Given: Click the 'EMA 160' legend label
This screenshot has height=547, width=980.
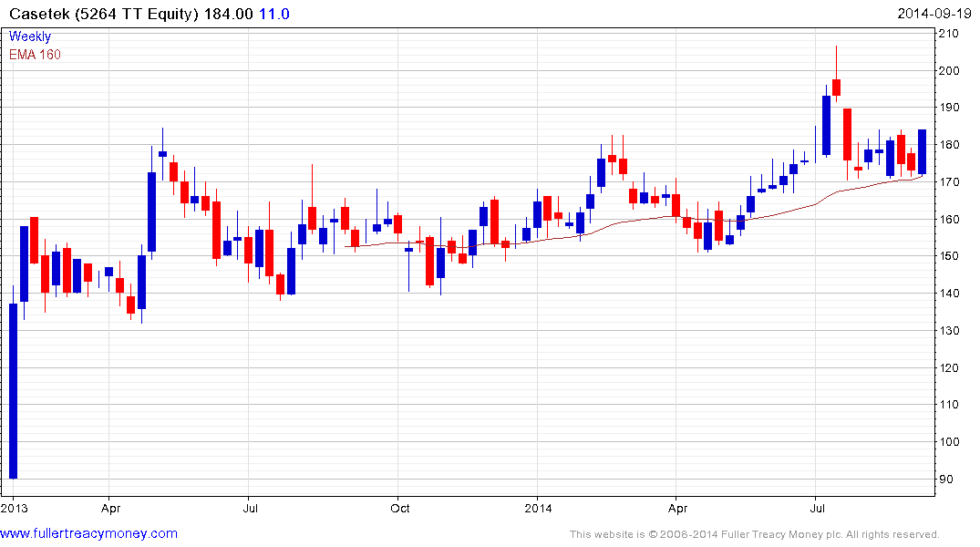Looking at the screenshot, I should [35, 55].
